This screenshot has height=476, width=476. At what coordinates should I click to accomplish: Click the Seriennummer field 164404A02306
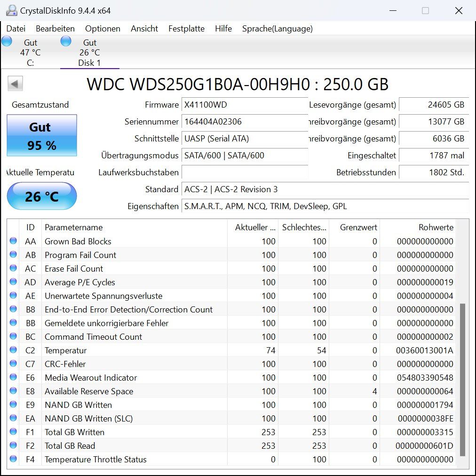click(x=245, y=122)
